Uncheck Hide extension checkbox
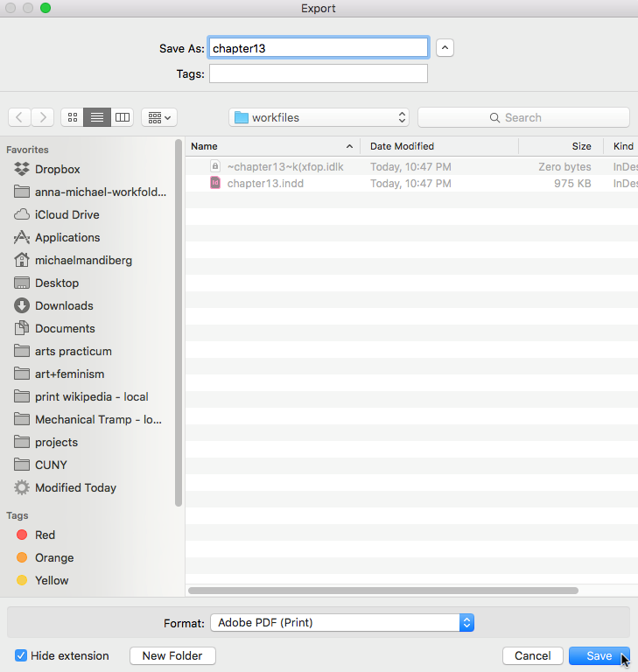This screenshot has width=638, height=672. coord(21,655)
